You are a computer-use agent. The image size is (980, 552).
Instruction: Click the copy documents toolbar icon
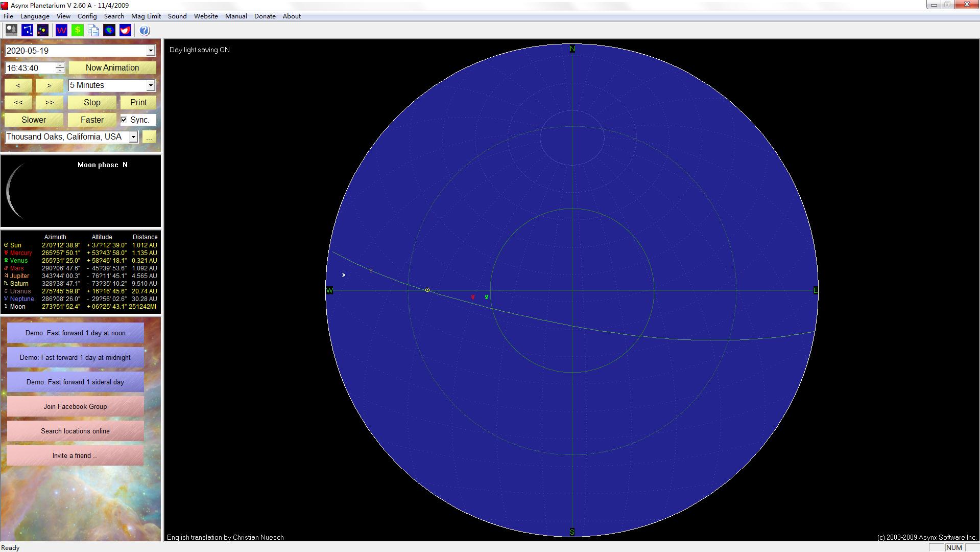(93, 30)
